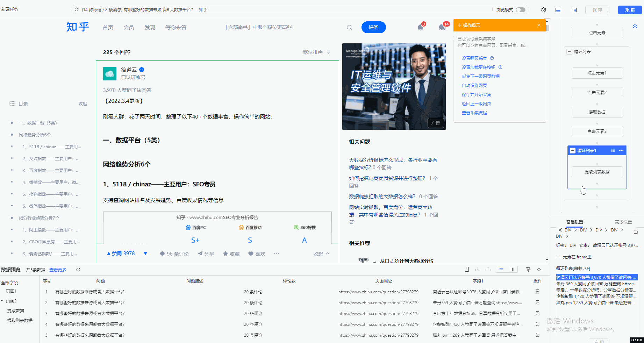The height and width of the screenshot is (343, 644).
Task: Click the page reload icon in address bar
Action: pyautogui.click(x=77, y=9)
